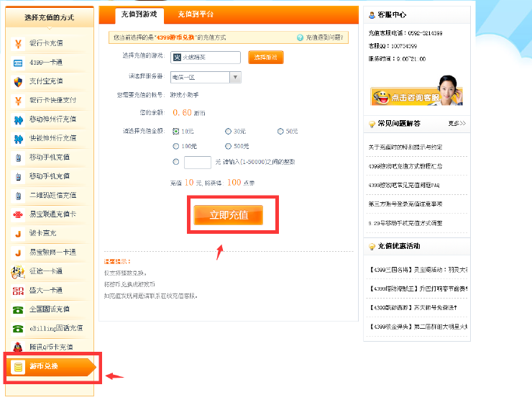
Task: Open 9.29号移动手机充值方式调整 notice
Action: tap(405, 223)
